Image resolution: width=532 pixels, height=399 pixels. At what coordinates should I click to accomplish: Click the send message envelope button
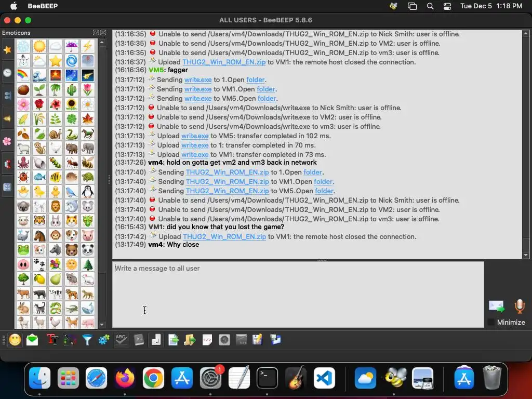tap(497, 307)
